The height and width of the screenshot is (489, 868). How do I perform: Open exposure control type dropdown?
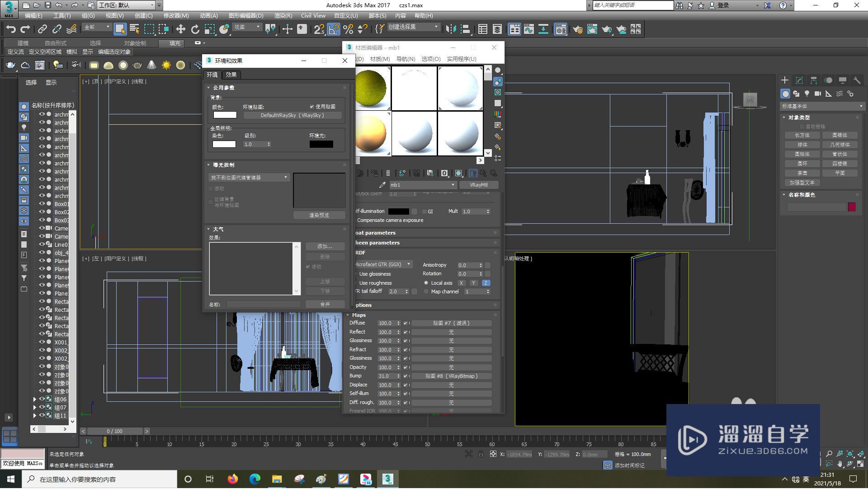[249, 178]
